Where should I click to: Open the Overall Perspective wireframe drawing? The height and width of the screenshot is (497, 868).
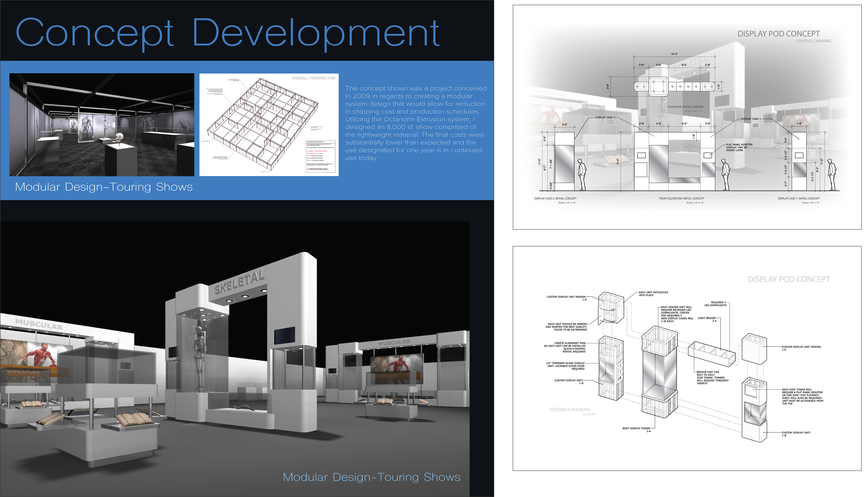pyautogui.click(x=269, y=125)
